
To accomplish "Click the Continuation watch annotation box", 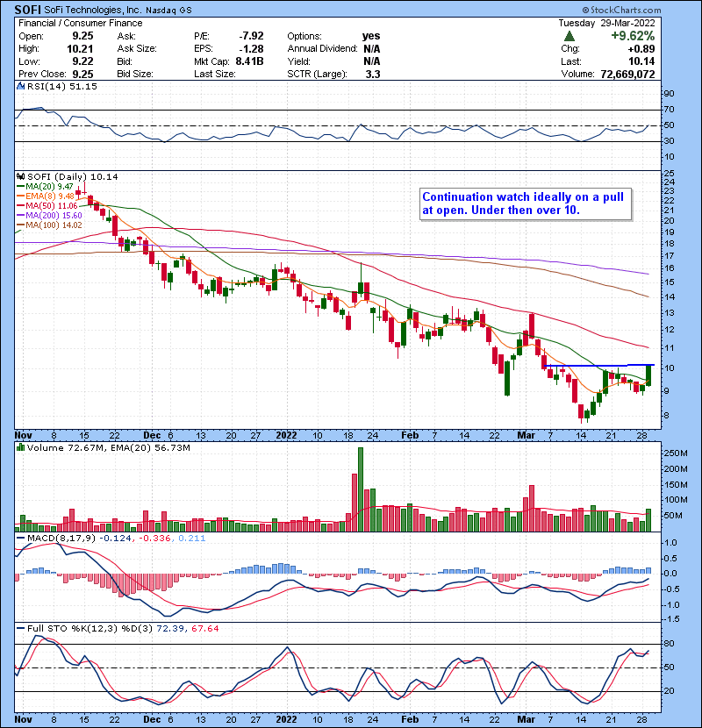I will 526,203.
